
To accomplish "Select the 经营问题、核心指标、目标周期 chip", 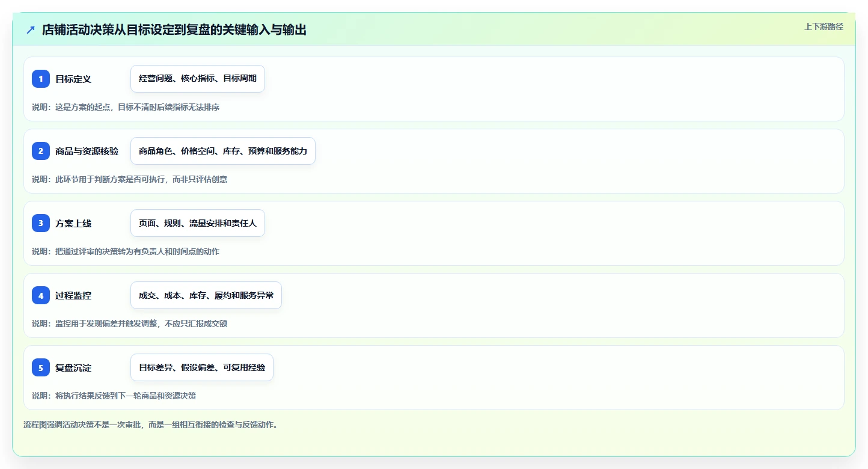I will coord(198,79).
